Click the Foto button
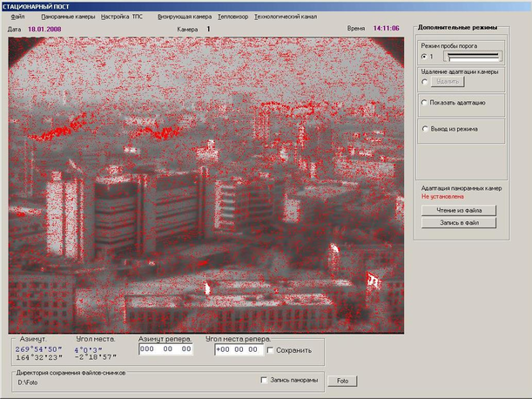Image resolution: width=532 pixels, height=399 pixels. (343, 381)
